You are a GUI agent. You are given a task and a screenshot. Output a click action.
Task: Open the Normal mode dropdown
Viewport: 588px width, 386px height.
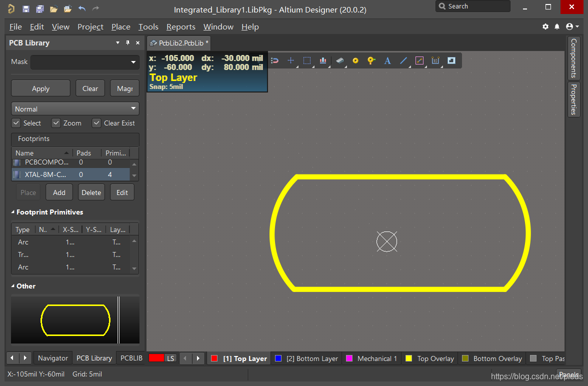tap(75, 109)
